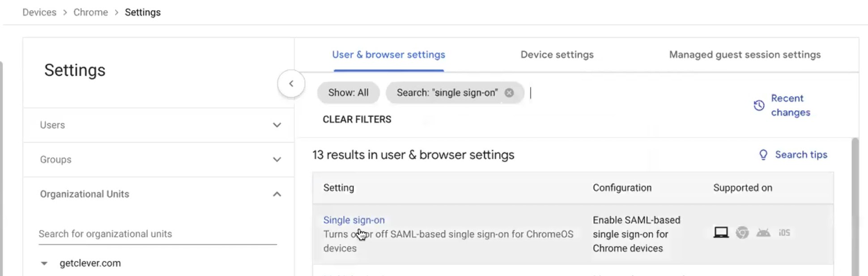The height and width of the screenshot is (276, 868).
Task: Click the ChromeOS laptop supported-platform icon
Action: point(720,232)
